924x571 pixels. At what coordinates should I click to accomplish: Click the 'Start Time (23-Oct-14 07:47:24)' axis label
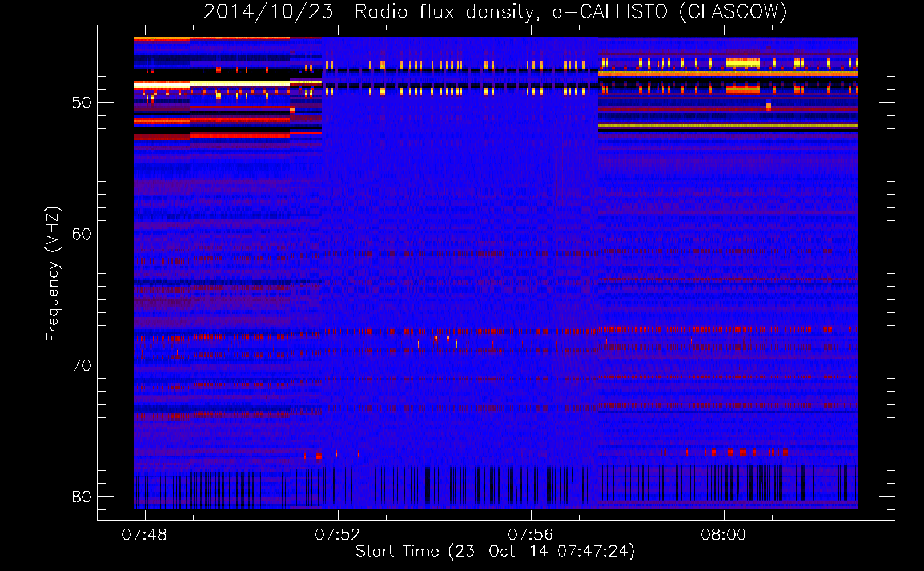tap(495, 552)
